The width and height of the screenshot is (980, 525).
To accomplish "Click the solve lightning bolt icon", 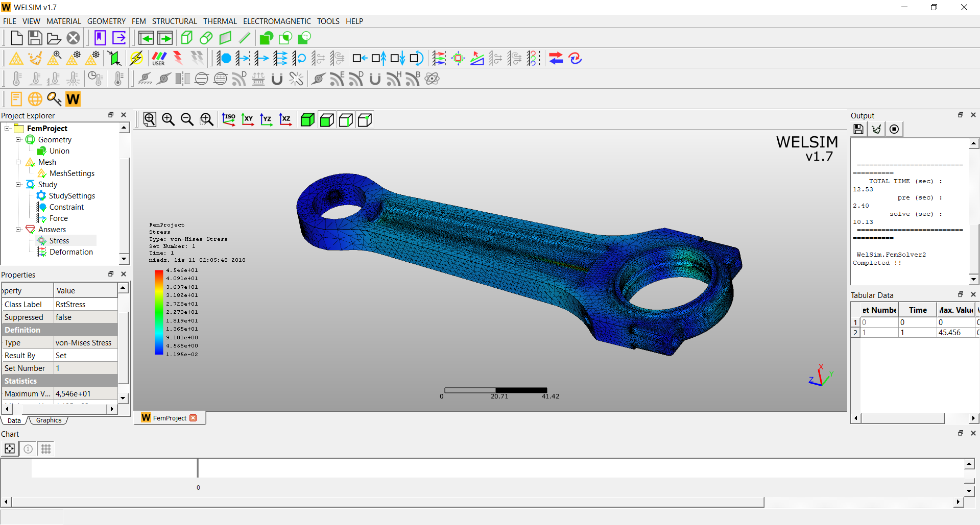I will pos(136,59).
